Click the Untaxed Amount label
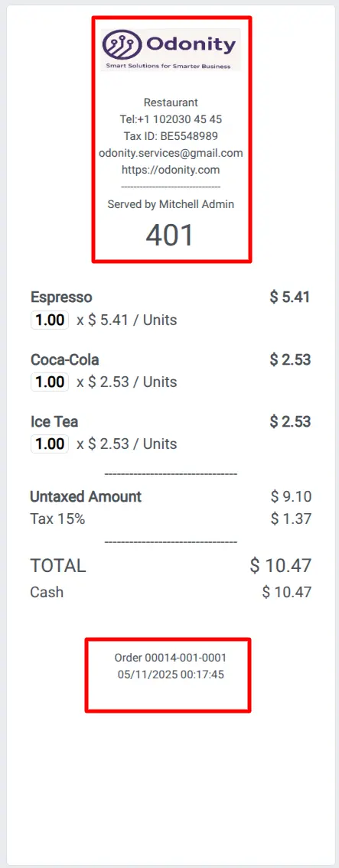 pyautogui.click(x=86, y=496)
